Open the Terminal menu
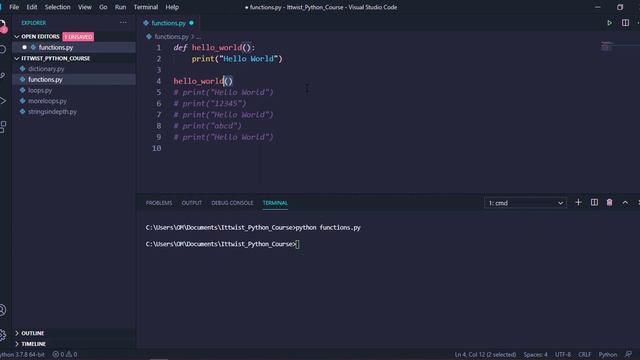 pyautogui.click(x=146, y=7)
